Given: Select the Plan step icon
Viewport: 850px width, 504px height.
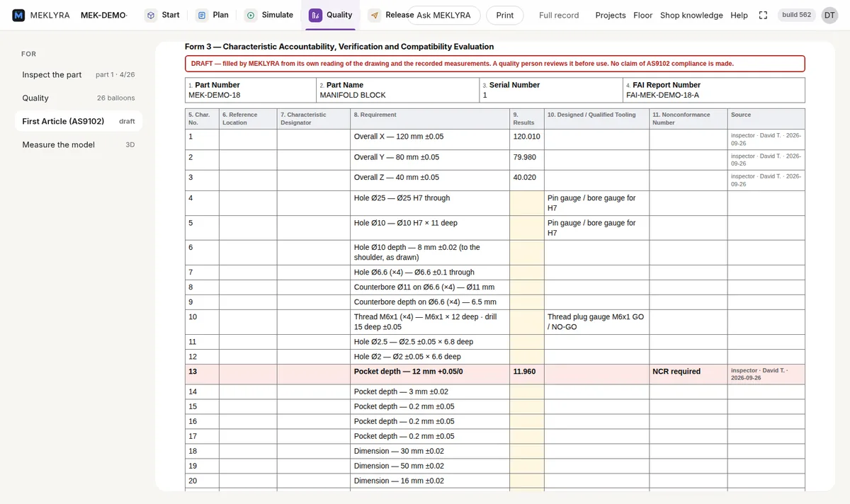Looking at the screenshot, I should [x=202, y=15].
